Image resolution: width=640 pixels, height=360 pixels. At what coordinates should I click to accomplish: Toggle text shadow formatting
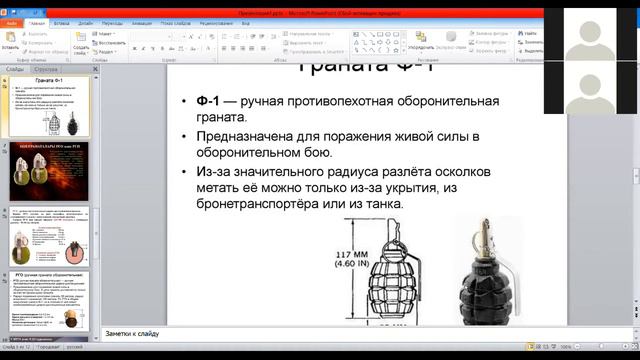click(x=162, y=49)
